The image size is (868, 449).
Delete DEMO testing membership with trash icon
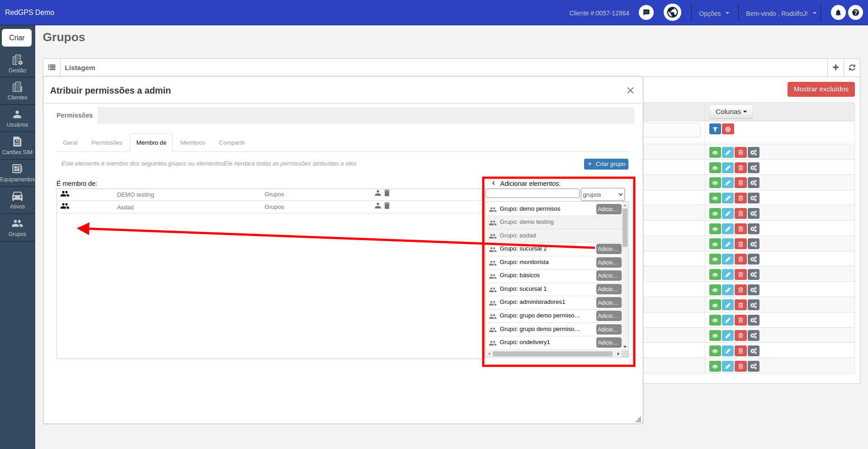click(387, 193)
